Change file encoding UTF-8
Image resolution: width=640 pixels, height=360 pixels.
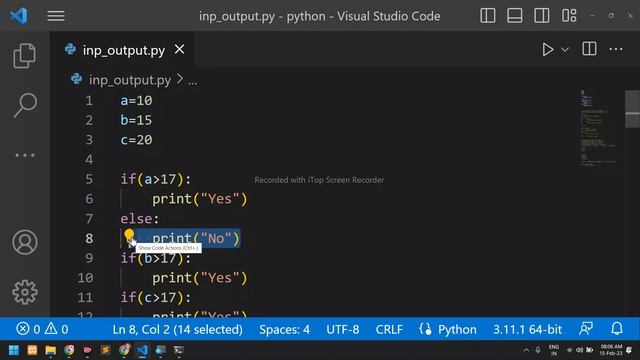(342, 329)
